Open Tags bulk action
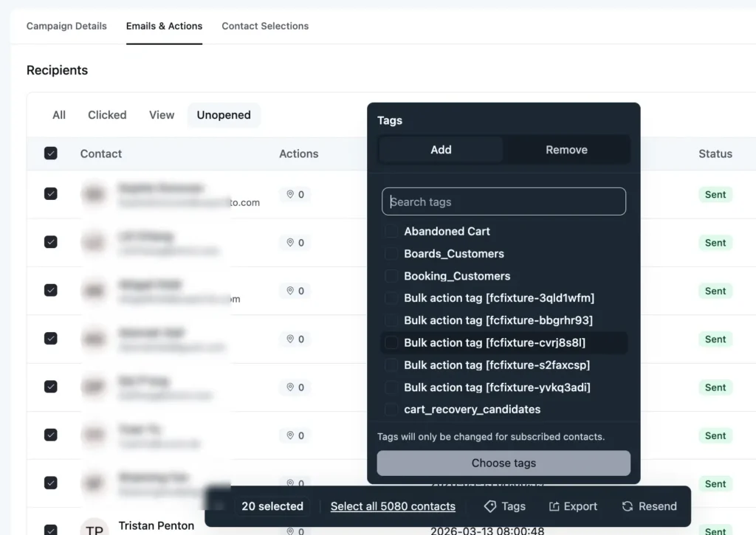Viewport: 756px width, 535px height. tap(505, 506)
